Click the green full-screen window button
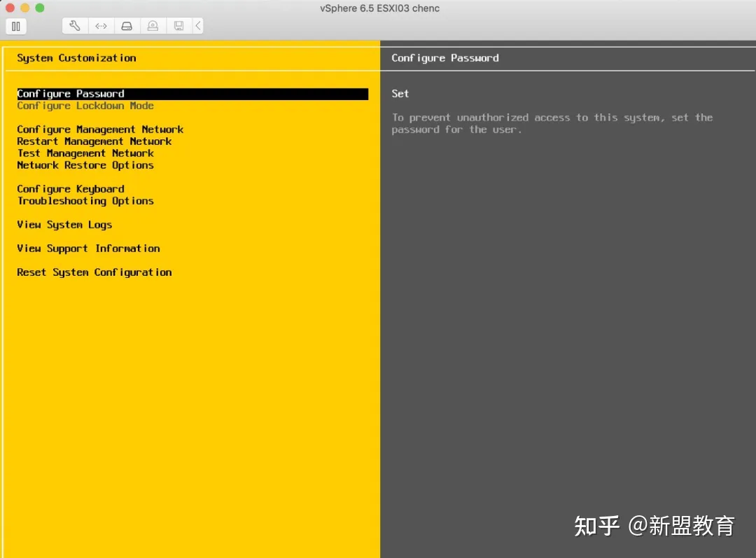 pyautogui.click(x=39, y=8)
